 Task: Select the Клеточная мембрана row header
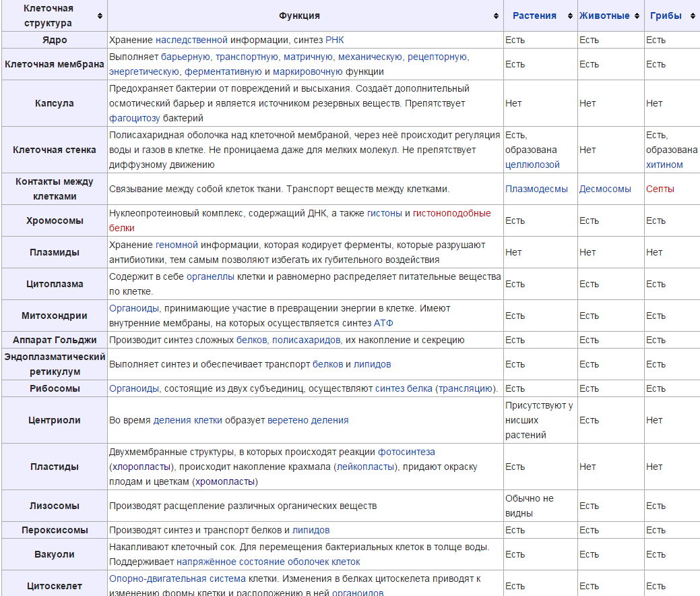click(x=55, y=64)
